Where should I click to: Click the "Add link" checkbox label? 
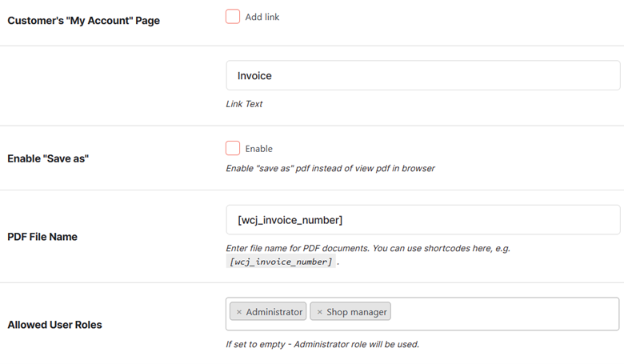(262, 17)
